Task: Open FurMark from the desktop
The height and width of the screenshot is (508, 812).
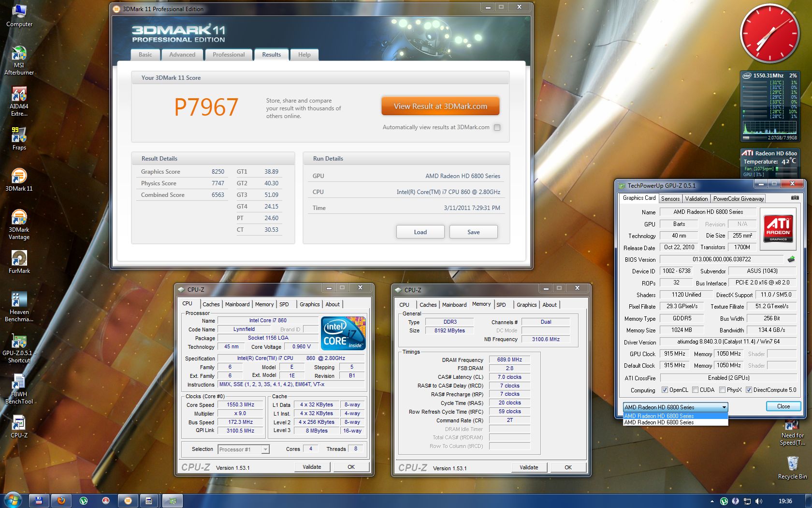Action: [x=19, y=262]
